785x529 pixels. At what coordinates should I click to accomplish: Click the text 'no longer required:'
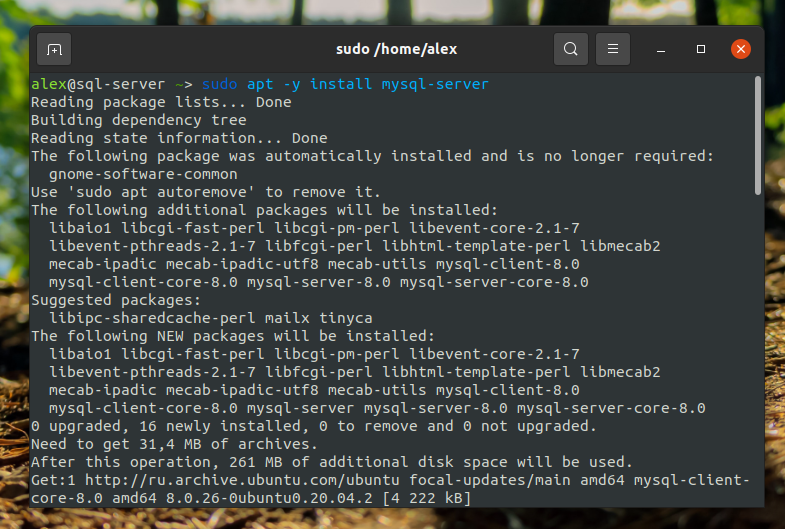click(629, 156)
